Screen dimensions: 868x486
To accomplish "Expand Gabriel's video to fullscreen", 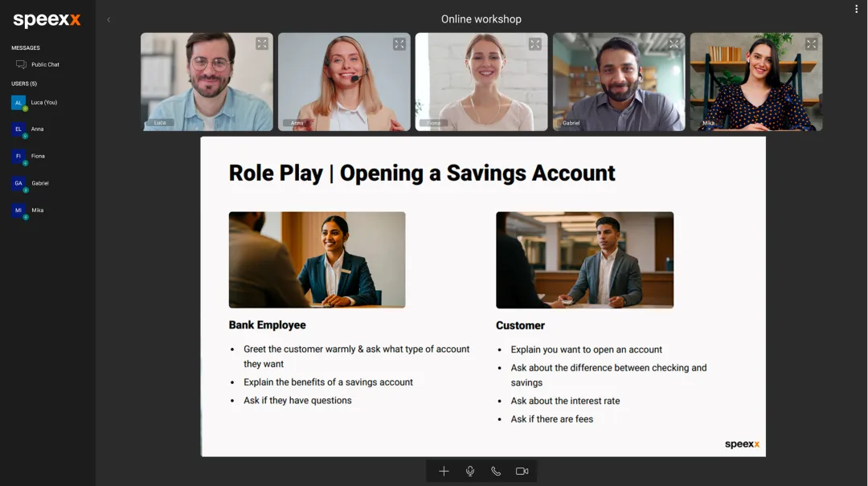I will [674, 43].
